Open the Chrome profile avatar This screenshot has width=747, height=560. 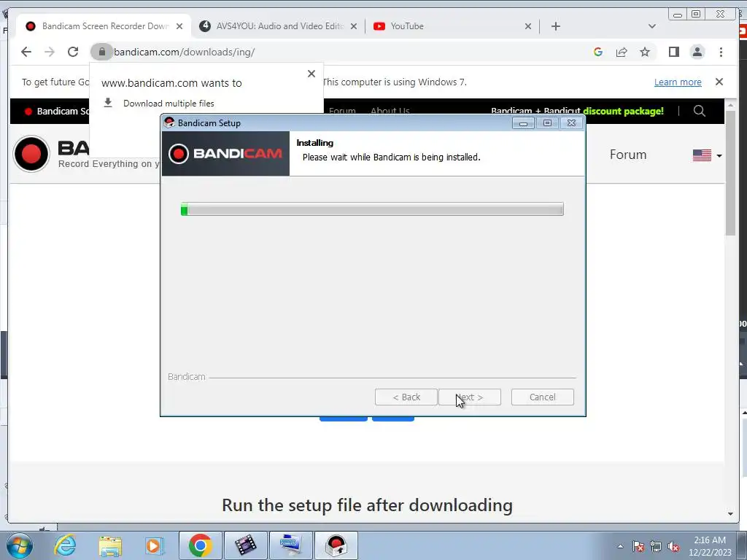pyautogui.click(x=697, y=52)
